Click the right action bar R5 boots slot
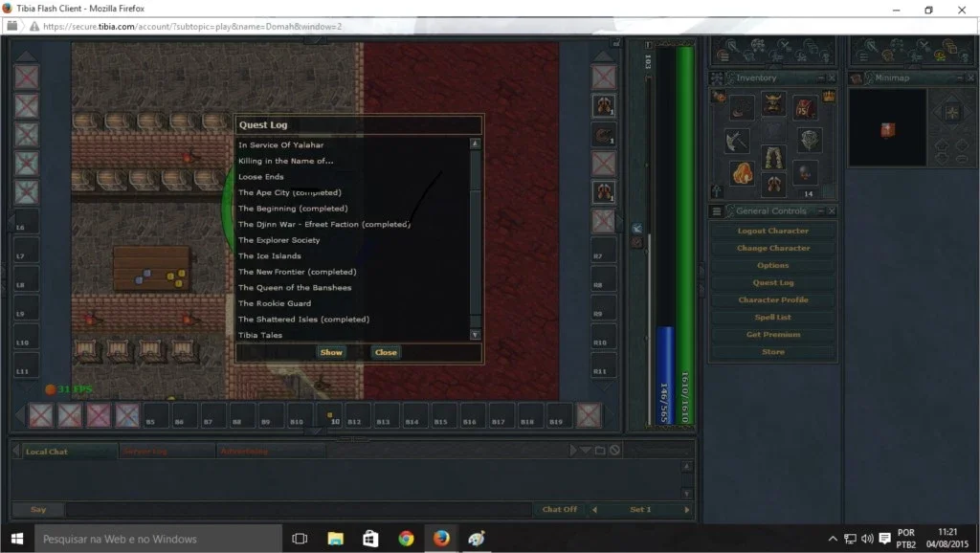980x553 pixels. (x=603, y=192)
